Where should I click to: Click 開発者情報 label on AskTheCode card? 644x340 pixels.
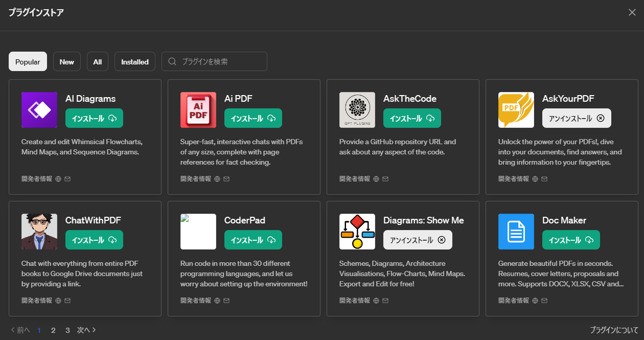coord(355,179)
